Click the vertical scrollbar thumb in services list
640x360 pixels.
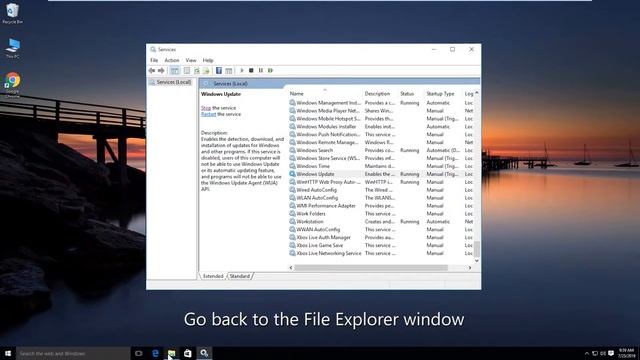[476, 249]
